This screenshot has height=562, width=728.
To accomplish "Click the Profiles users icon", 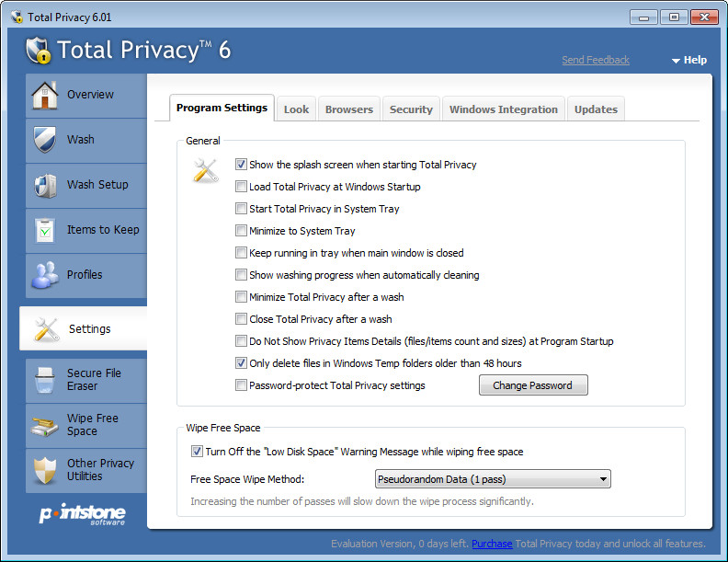I will tap(44, 275).
